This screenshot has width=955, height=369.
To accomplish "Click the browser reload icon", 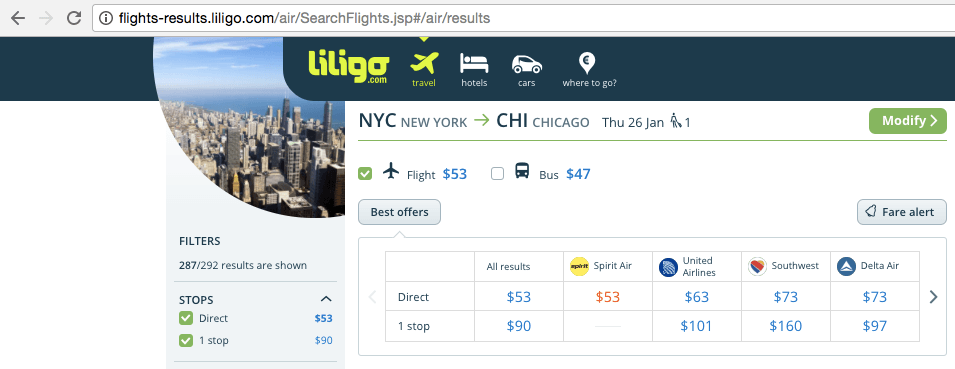I will click(74, 18).
